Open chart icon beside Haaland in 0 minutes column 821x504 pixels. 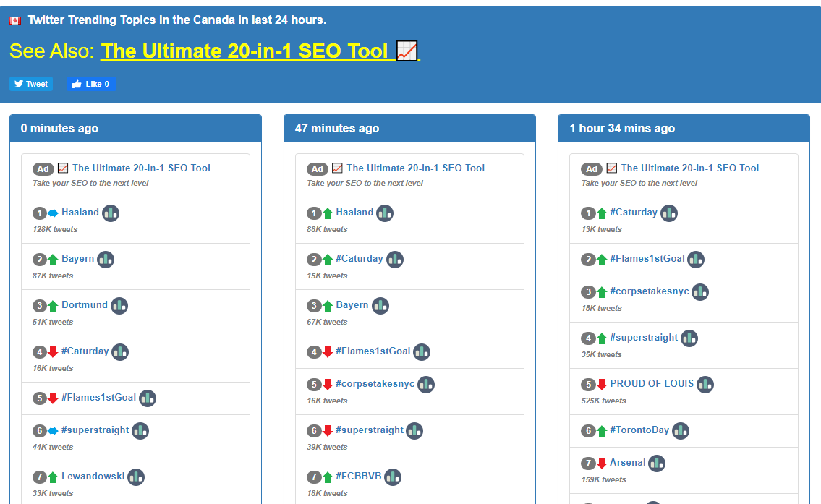coord(111,213)
